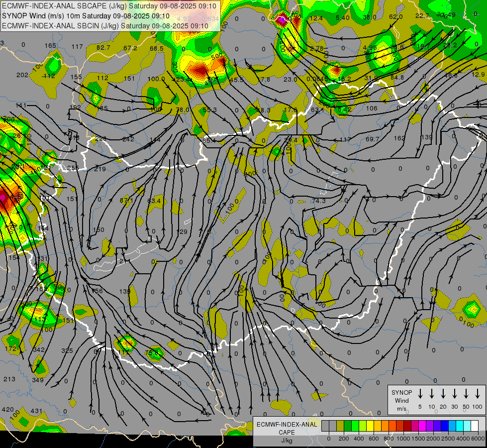Click the map value '62.0'

pyautogui.click(x=395, y=17)
